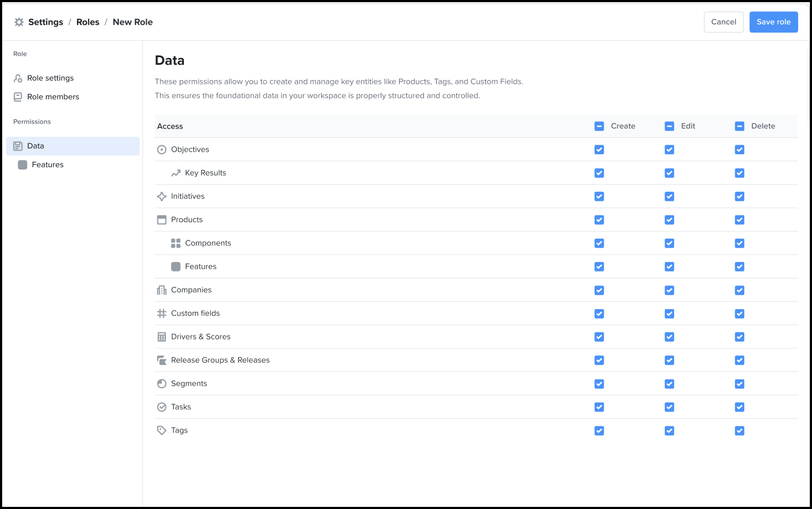
Task: Uncheck Delete permission for Features
Action: (739, 267)
